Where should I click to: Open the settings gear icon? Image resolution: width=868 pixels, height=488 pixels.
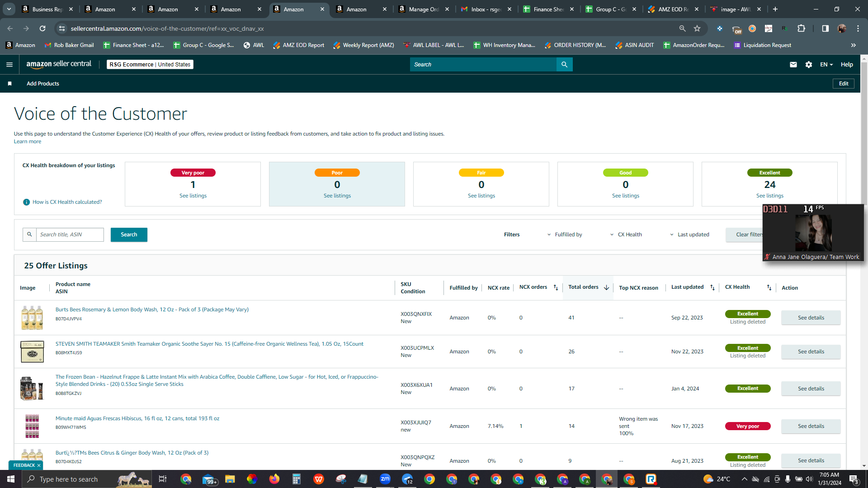tap(809, 65)
